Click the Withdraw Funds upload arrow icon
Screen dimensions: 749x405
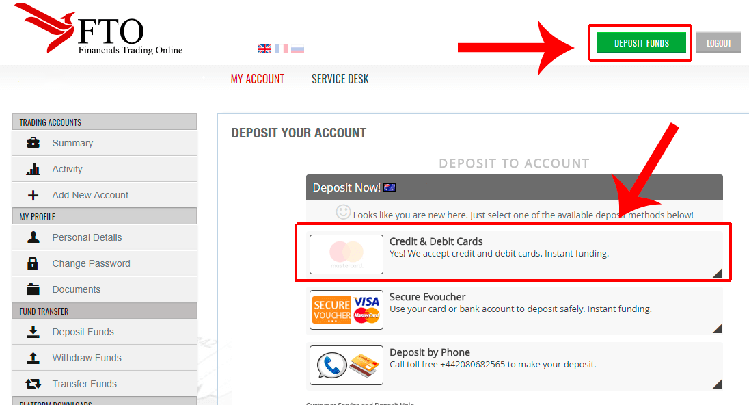pyautogui.click(x=33, y=357)
